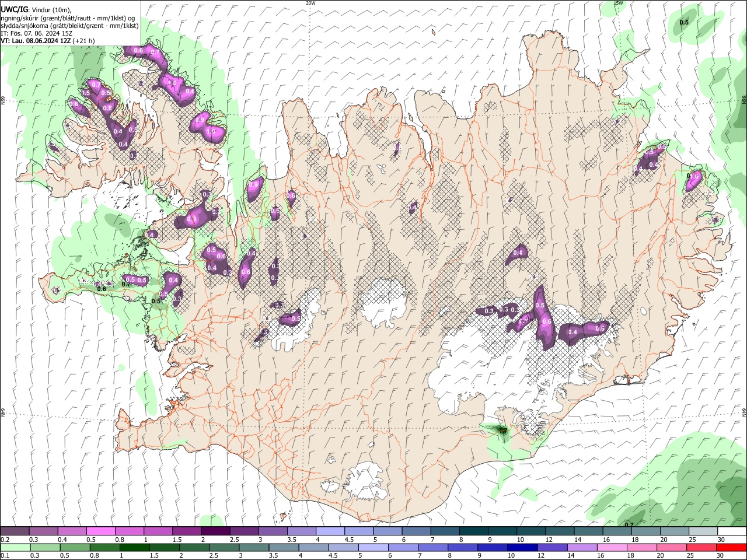
Task: Pick the pale green 0.1–0.3 rain swatch
Action: 15,547
